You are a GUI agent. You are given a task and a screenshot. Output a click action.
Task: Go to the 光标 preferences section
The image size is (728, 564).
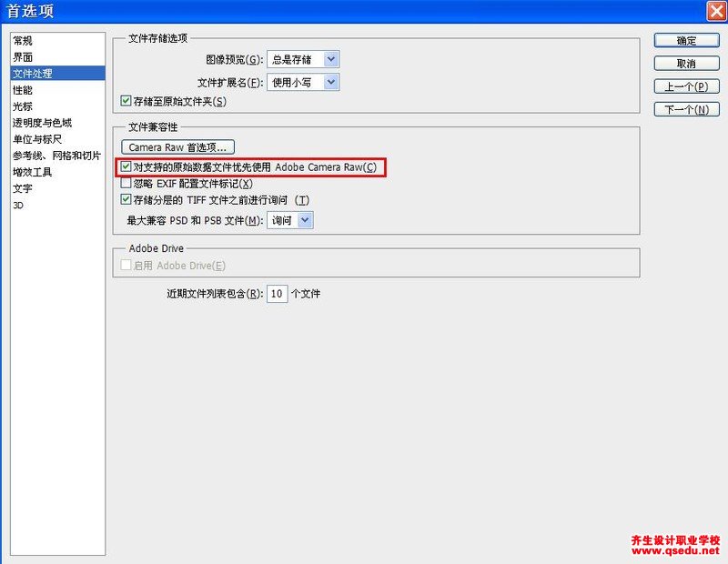[x=23, y=106]
